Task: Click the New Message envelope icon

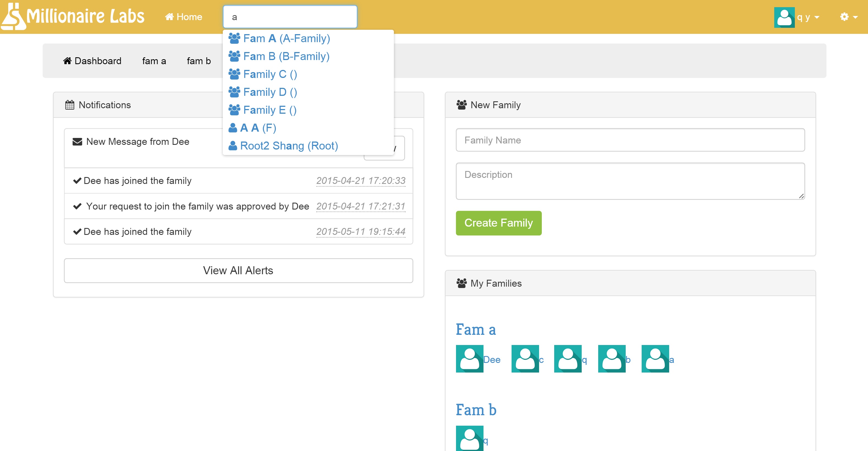Action: (x=77, y=142)
